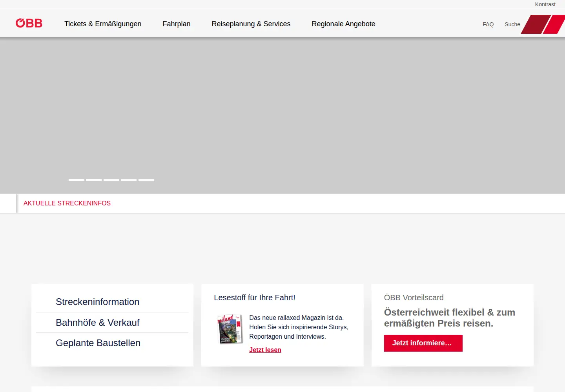Open the Tickets & Ermäßigungen menu
Viewport: 565px width, 392px height.
pyautogui.click(x=103, y=24)
